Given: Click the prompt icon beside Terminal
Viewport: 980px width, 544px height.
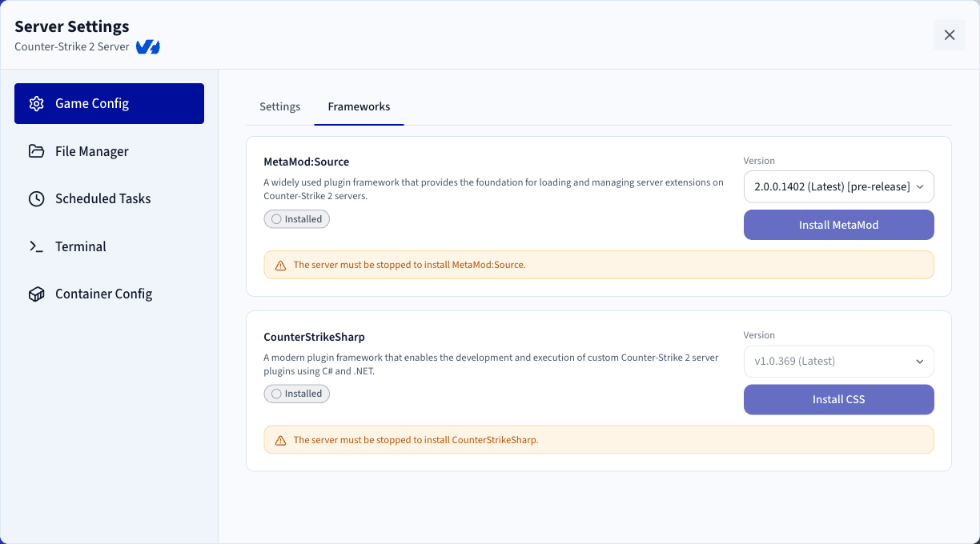Looking at the screenshot, I should (x=36, y=246).
